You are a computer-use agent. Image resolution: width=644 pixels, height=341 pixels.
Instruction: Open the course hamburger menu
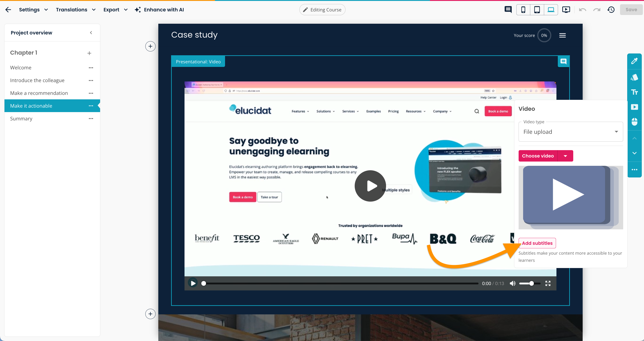(x=562, y=36)
